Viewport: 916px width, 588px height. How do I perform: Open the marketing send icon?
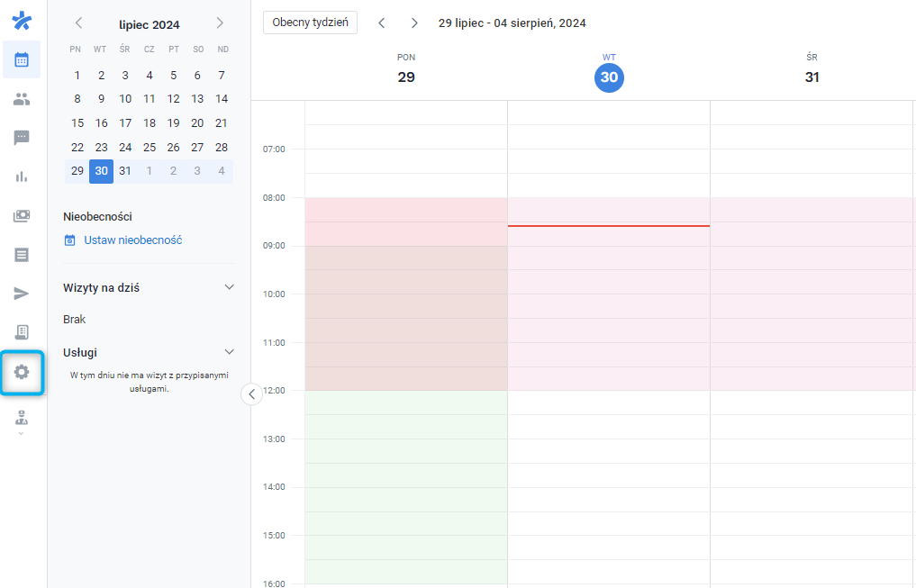coord(21,293)
